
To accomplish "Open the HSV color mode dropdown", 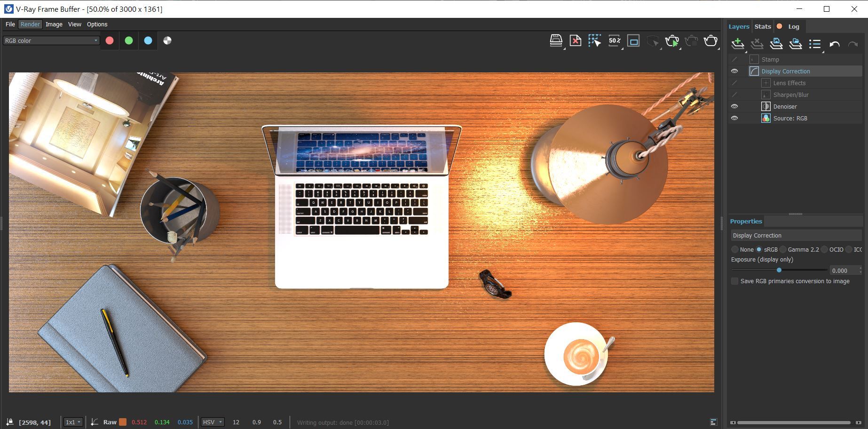I will tap(213, 422).
